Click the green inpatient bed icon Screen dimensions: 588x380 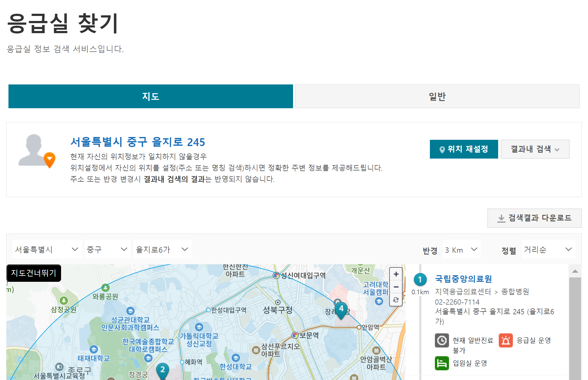(x=442, y=363)
